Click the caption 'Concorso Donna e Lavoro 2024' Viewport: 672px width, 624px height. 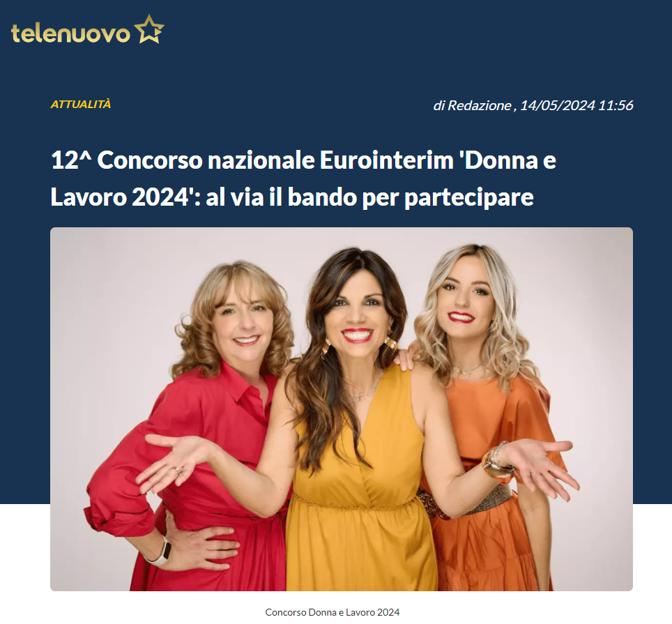pos(332,612)
